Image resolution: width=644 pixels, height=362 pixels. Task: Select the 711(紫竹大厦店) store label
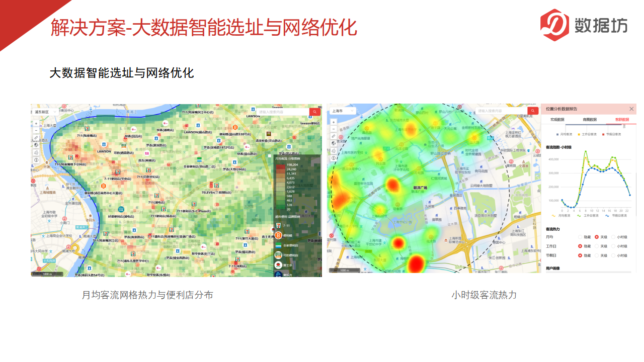coord(247,238)
